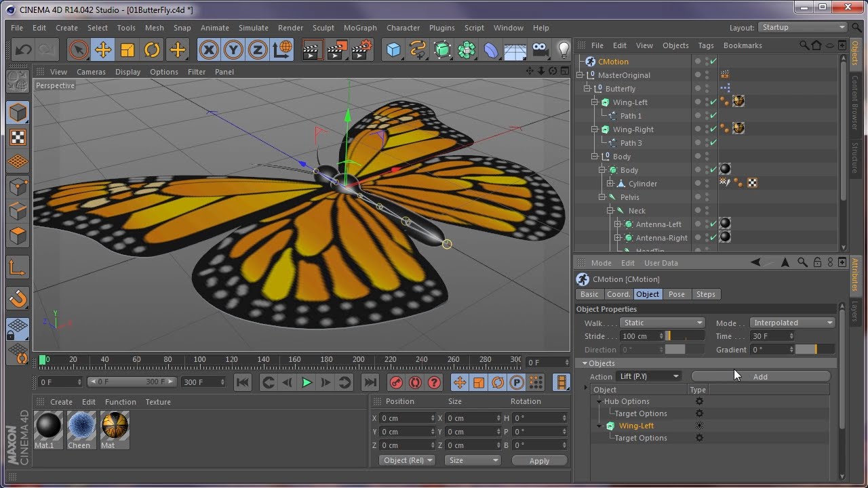The height and width of the screenshot is (488, 868).
Task: Activate the Live Selection tool
Action: click(x=79, y=49)
